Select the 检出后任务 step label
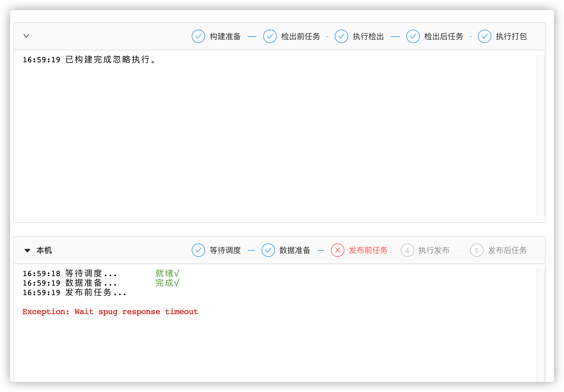Viewport: 564px width, 392px height. coord(444,36)
